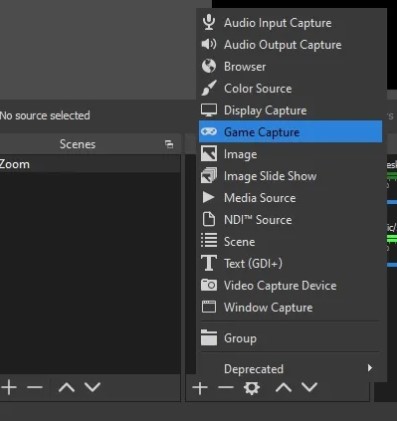This screenshot has height=421, width=397.
Task: Choose Audio Output Capture menu entry
Action: (x=290, y=44)
